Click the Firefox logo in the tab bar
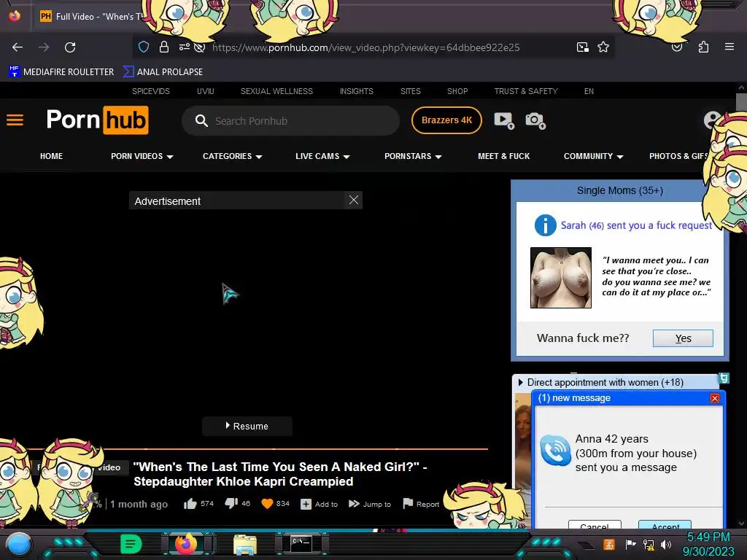The image size is (747, 560). (x=15, y=16)
